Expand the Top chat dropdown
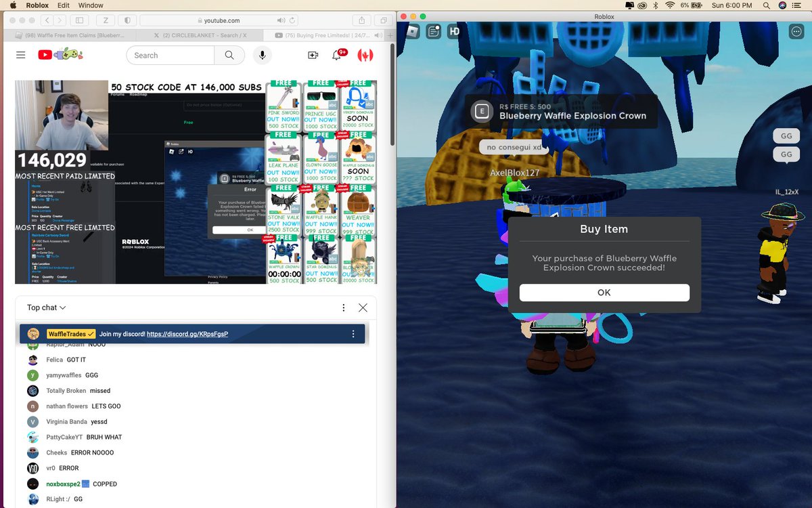The image size is (812, 508). pos(46,308)
